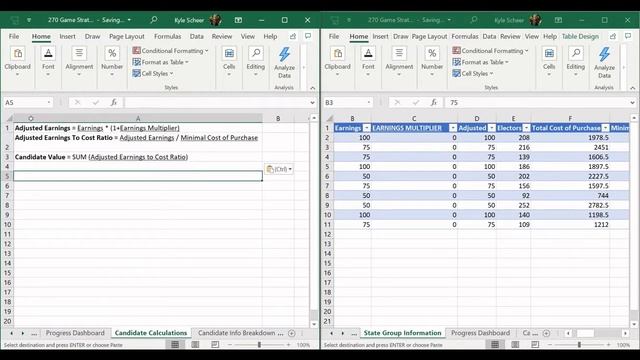Switch to Progress Dashboard sheet in left window
640x360 pixels.
pyautogui.click(x=75, y=333)
